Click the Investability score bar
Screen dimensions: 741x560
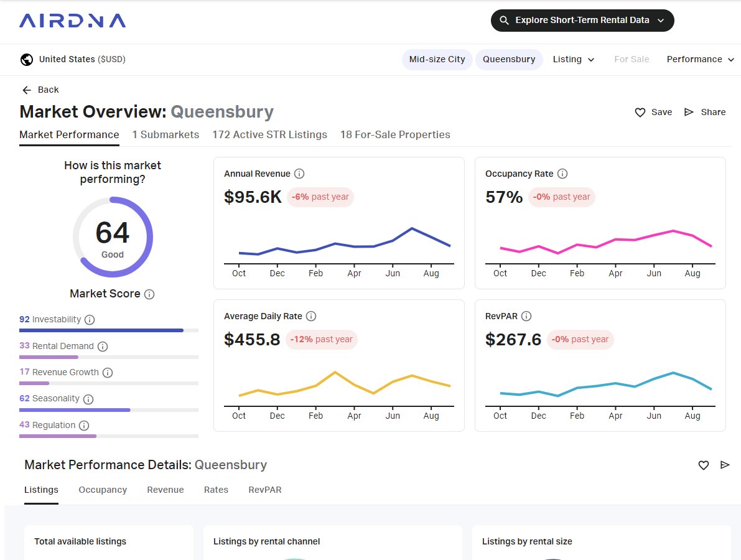(109, 331)
